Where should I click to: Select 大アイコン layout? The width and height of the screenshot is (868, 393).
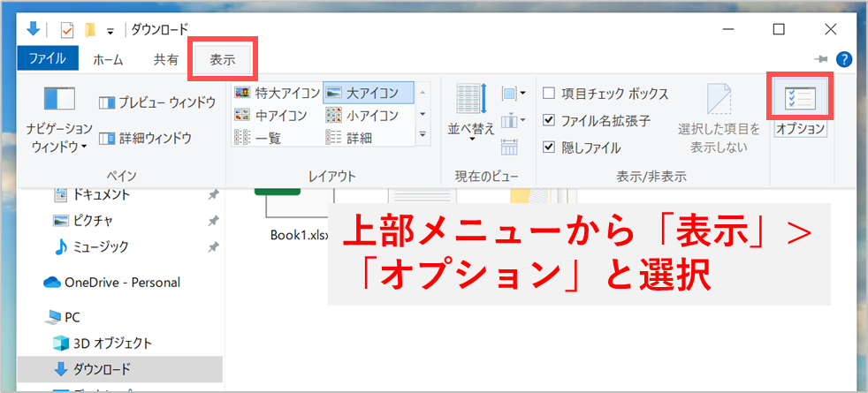click(368, 93)
